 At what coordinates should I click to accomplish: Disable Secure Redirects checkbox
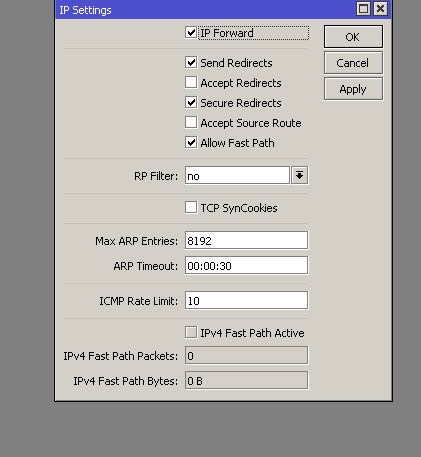pos(191,102)
